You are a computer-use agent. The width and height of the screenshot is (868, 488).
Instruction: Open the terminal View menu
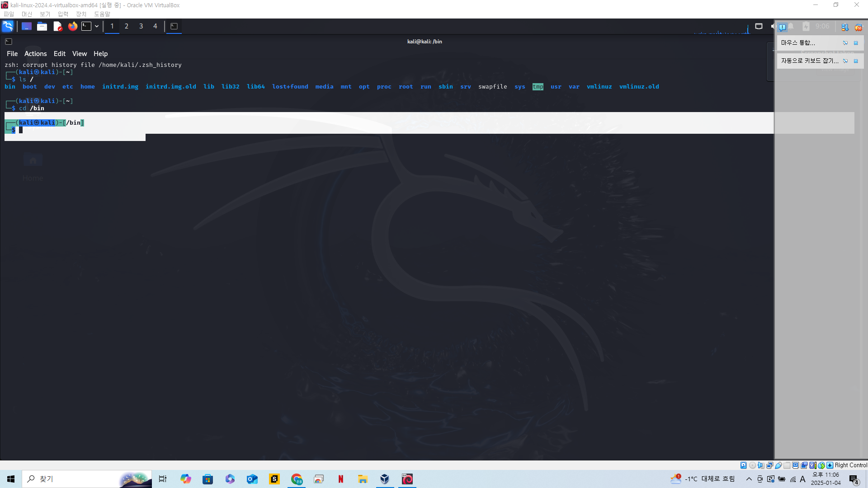click(x=79, y=54)
